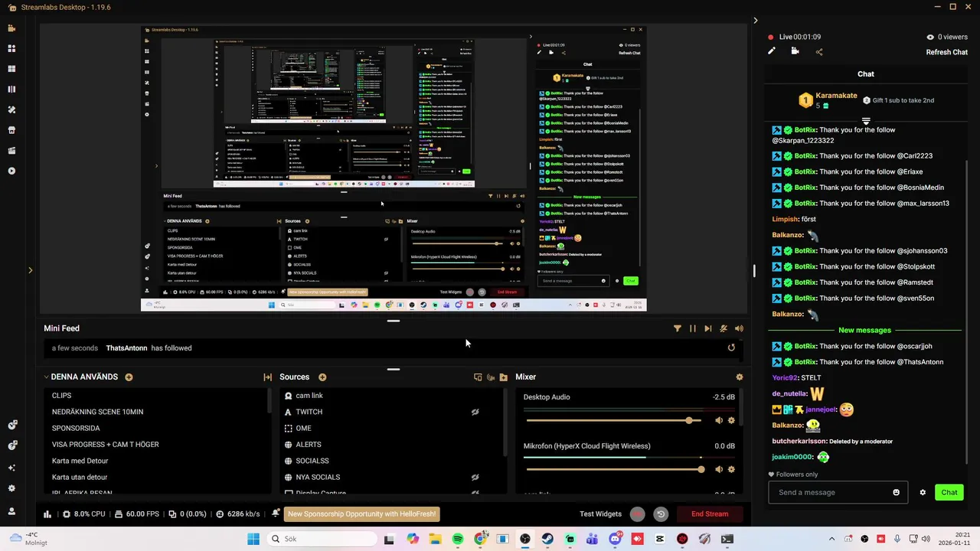Open the HelloFresh sponsorship opportunity notification

pos(362,514)
